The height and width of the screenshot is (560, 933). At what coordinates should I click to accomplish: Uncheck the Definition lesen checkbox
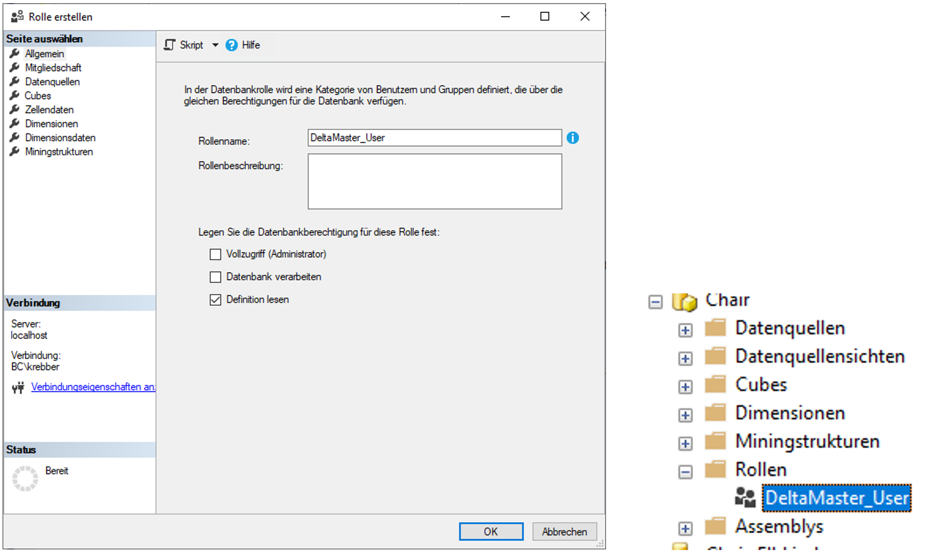tap(216, 300)
